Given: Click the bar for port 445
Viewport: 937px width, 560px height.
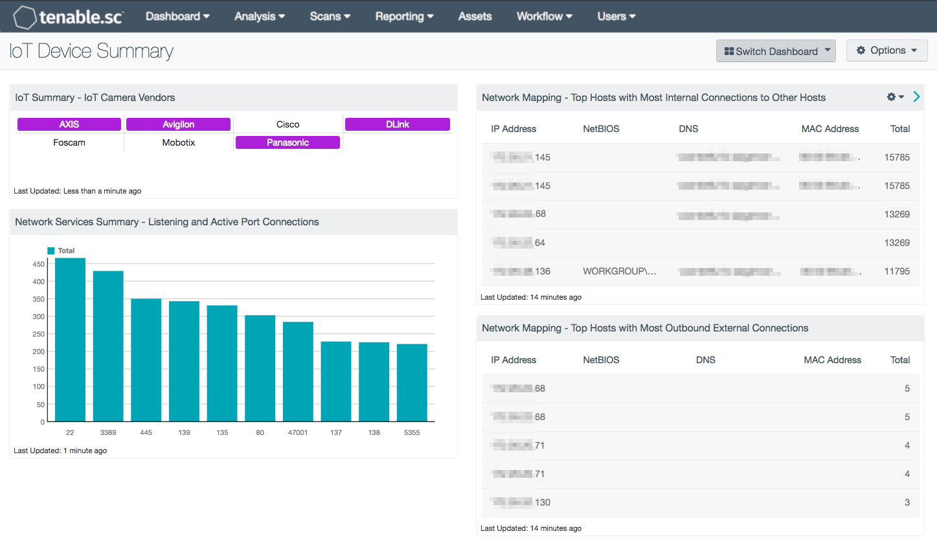Looking at the screenshot, I should 146,360.
